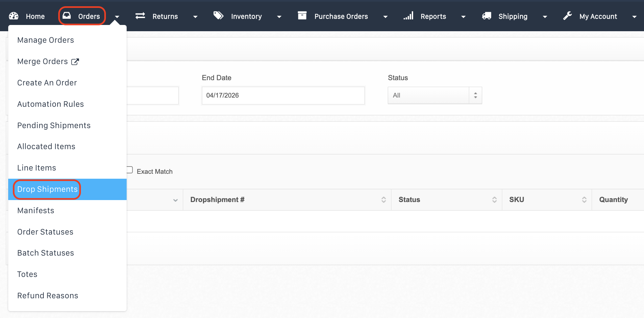
Task: Click the Returns exchange arrows icon
Action: coord(140,16)
